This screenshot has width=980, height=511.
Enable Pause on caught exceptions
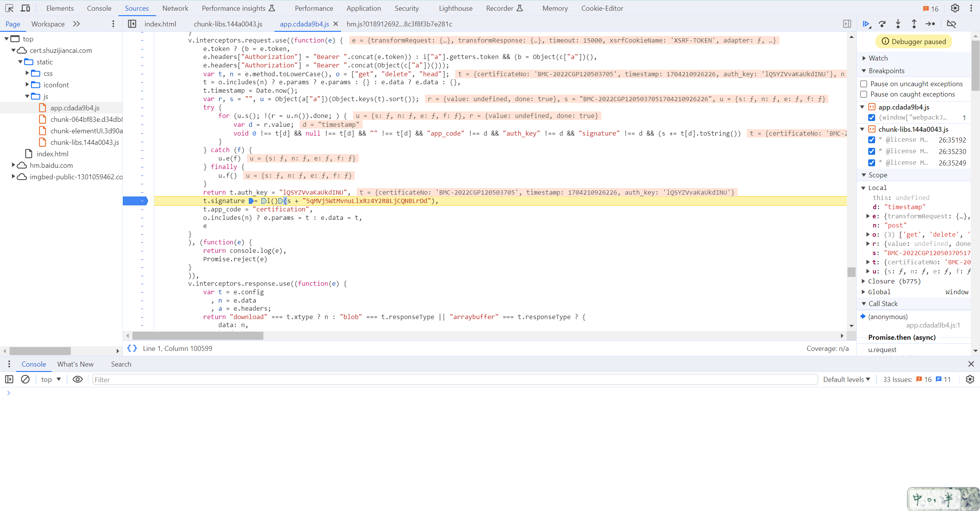tap(864, 94)
